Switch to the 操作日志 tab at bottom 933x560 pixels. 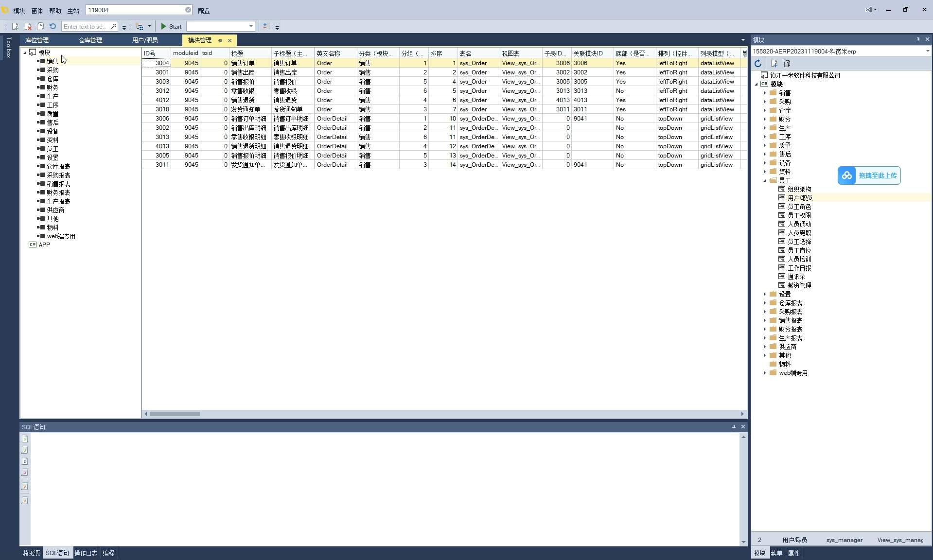86,553
